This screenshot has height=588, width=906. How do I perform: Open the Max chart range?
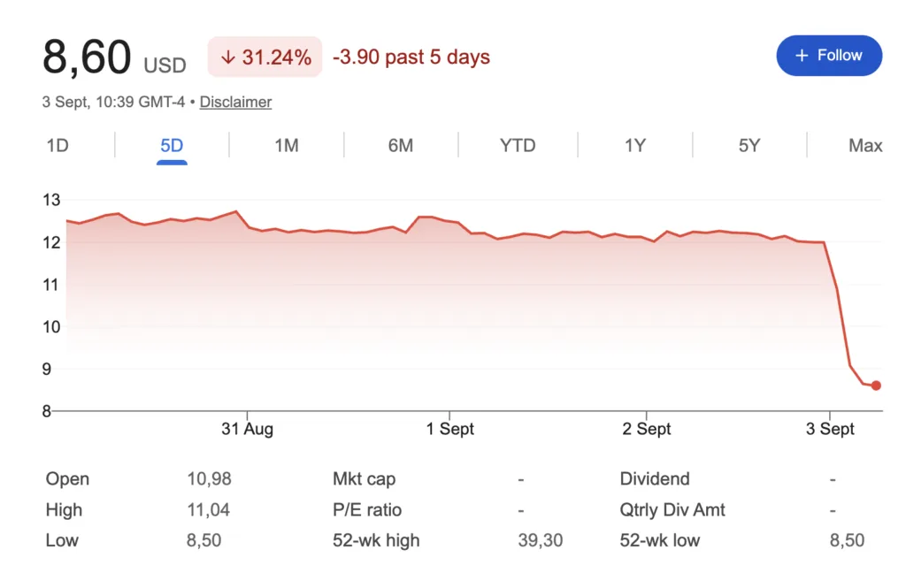click(865, 146)
